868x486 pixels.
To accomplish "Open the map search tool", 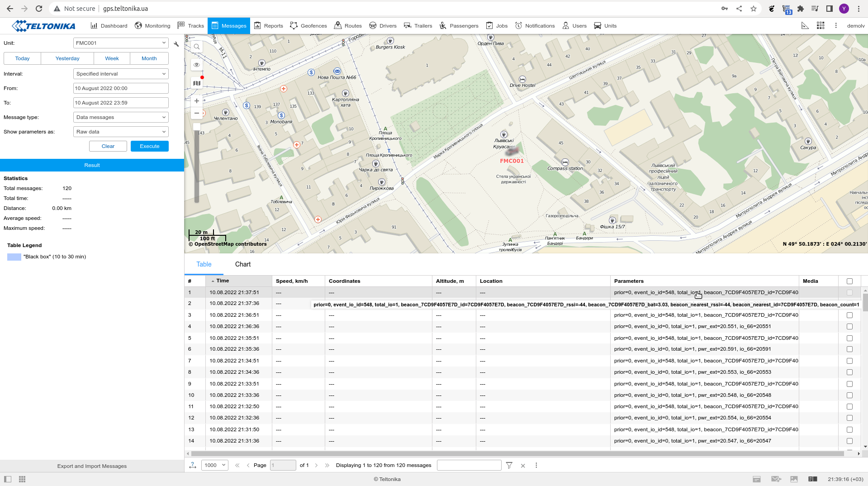I will [196, 46].
